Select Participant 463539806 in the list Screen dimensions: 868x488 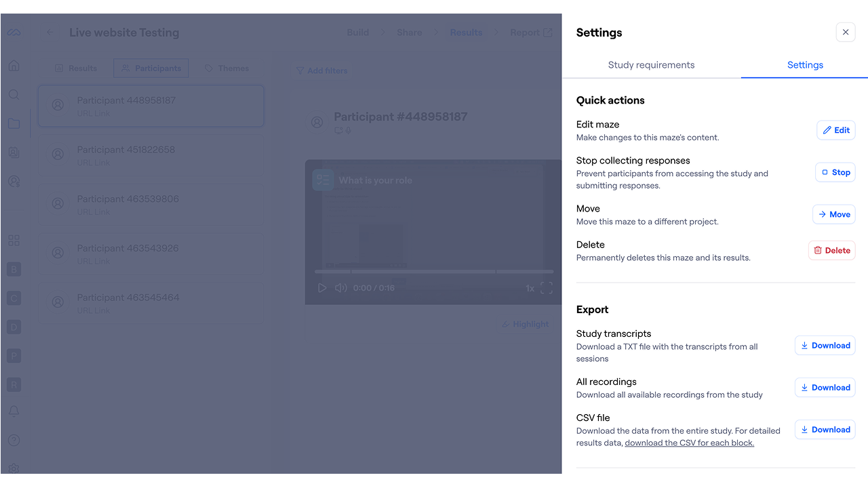click(x=151, y=205)
